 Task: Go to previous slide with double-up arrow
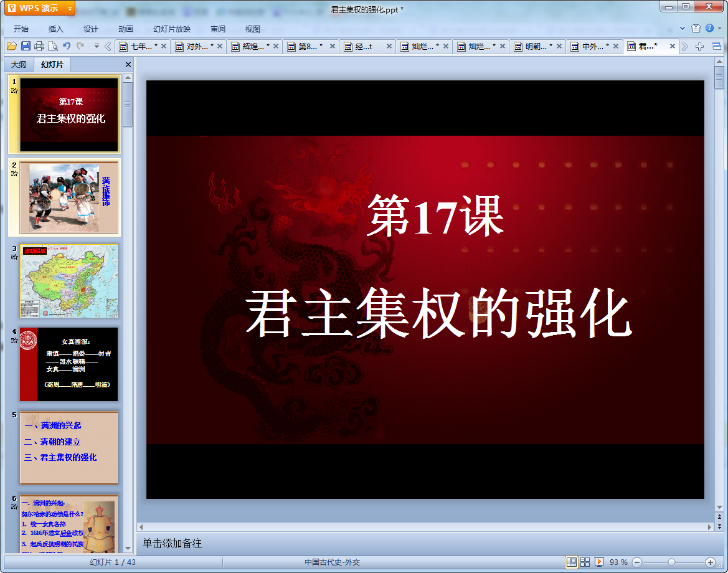point(719,517)
